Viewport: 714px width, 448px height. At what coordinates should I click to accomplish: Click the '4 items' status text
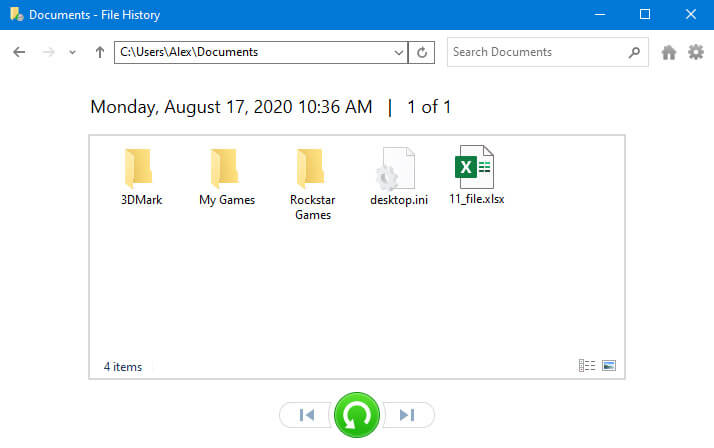[x=123, y=367]
